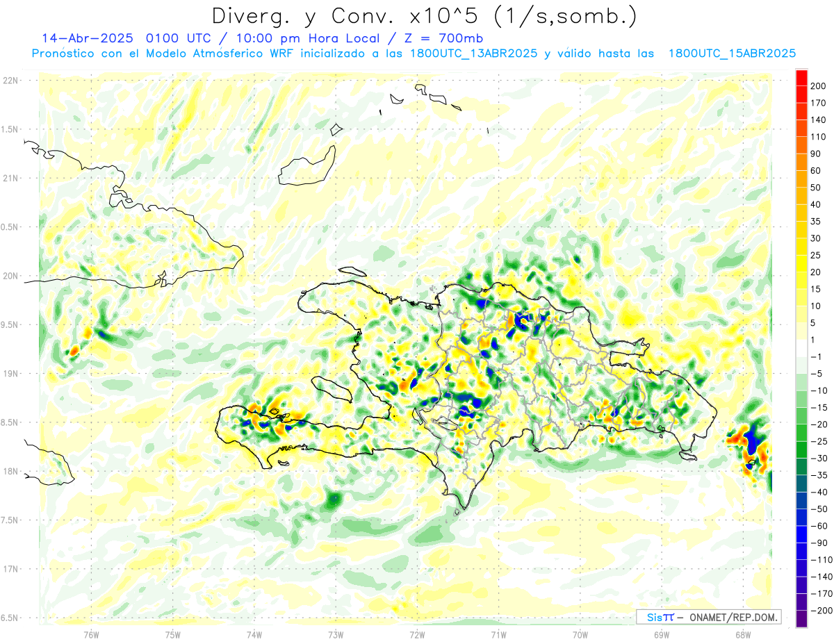
Task: Click the '22N' latitude label
Action: click(x=10, y=81)
